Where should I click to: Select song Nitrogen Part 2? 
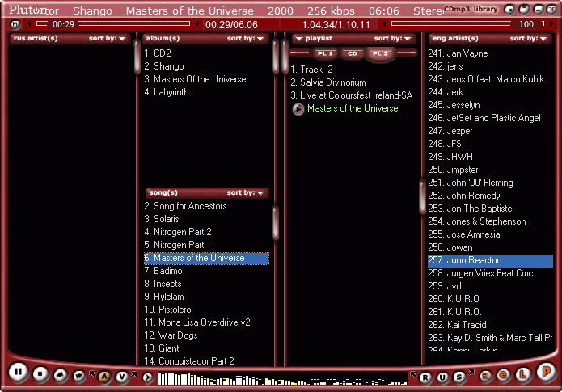pyautogui.click(x=178, y=232)
